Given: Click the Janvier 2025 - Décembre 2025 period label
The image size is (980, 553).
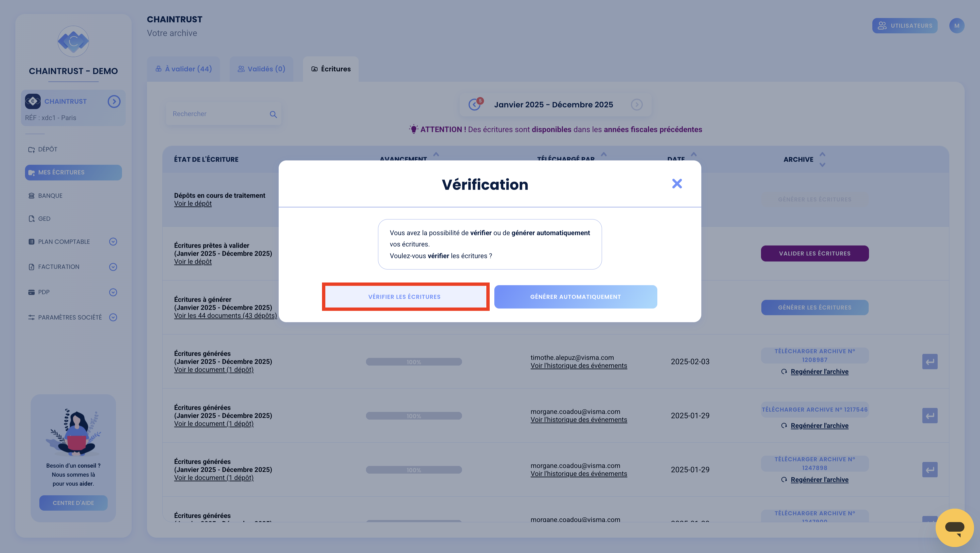Looking at the screenshot, I should tap(554, 104).
